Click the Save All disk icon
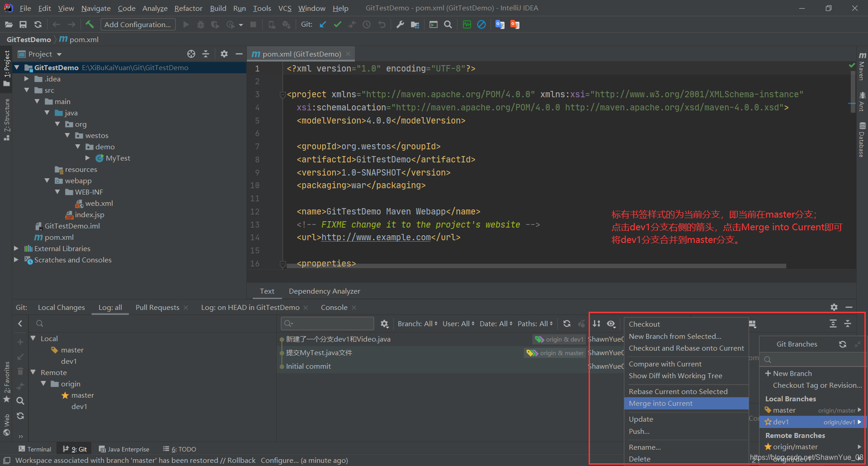 pos(23,24)
